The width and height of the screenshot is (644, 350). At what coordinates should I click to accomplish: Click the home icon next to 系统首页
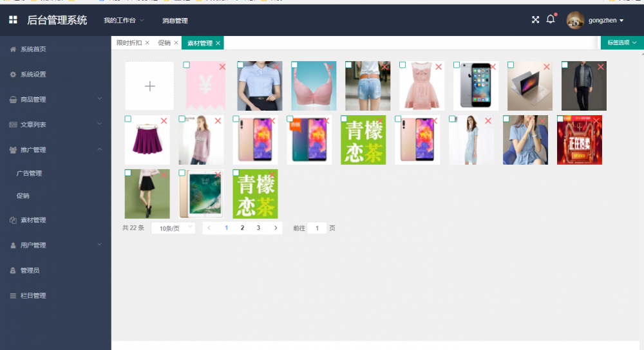[x=13, y=50]
